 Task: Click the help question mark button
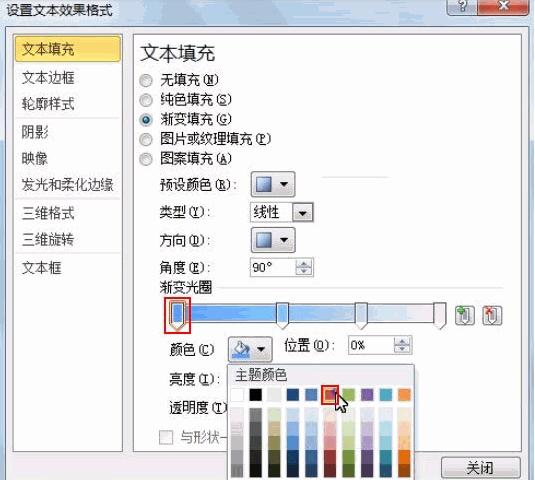pos(462,7)
